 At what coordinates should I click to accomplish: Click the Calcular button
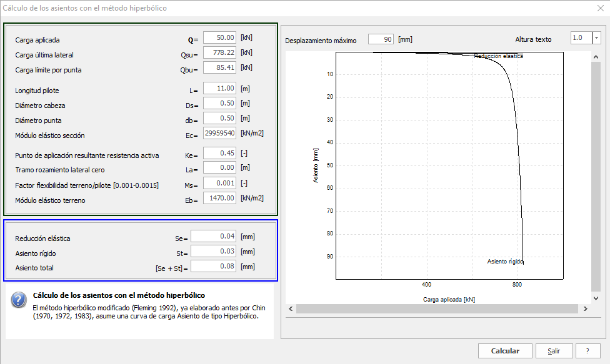click(x=505, y=351)
